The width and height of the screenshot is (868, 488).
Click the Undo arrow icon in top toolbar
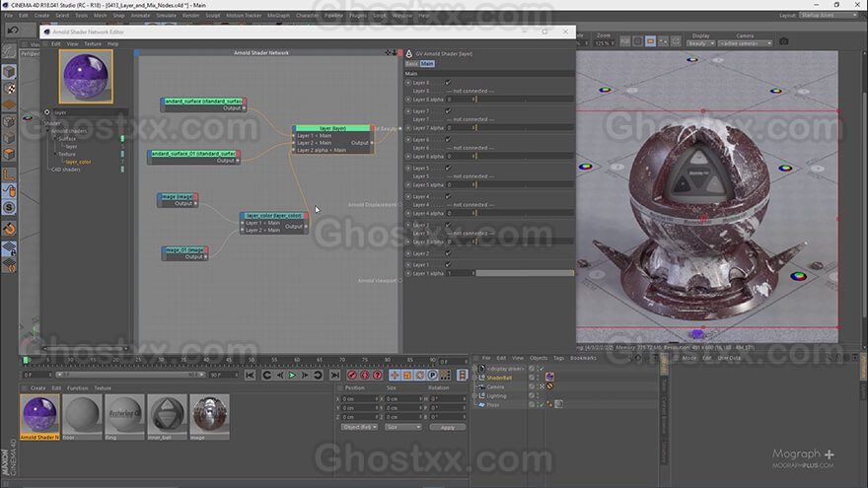[13, 30]
